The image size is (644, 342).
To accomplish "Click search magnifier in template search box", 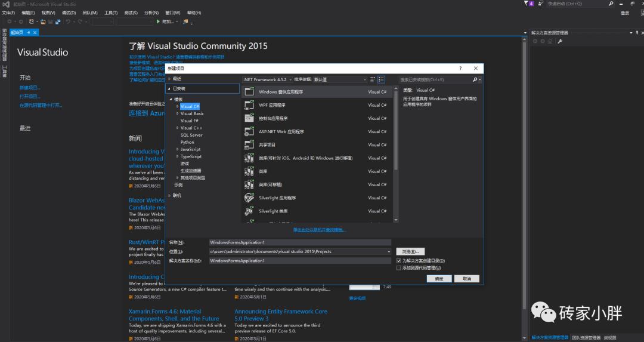I will pyautogui.click(x=475, y=80).
